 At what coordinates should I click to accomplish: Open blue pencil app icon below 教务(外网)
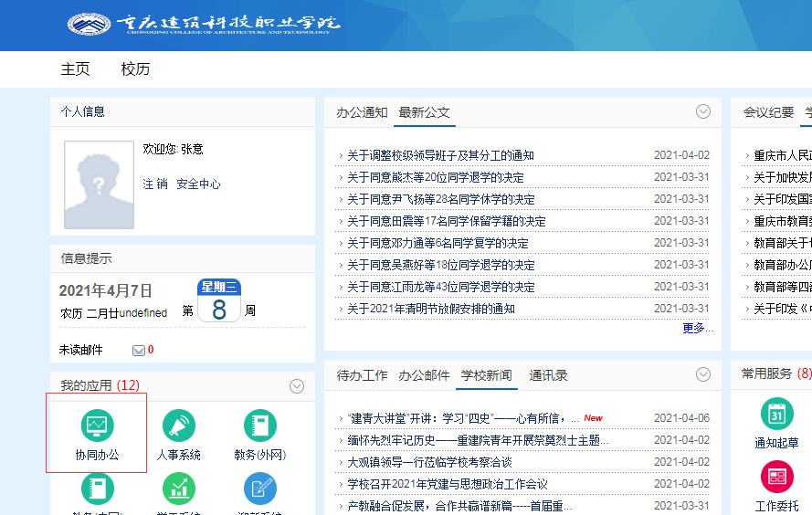click(x=260, y=489)
